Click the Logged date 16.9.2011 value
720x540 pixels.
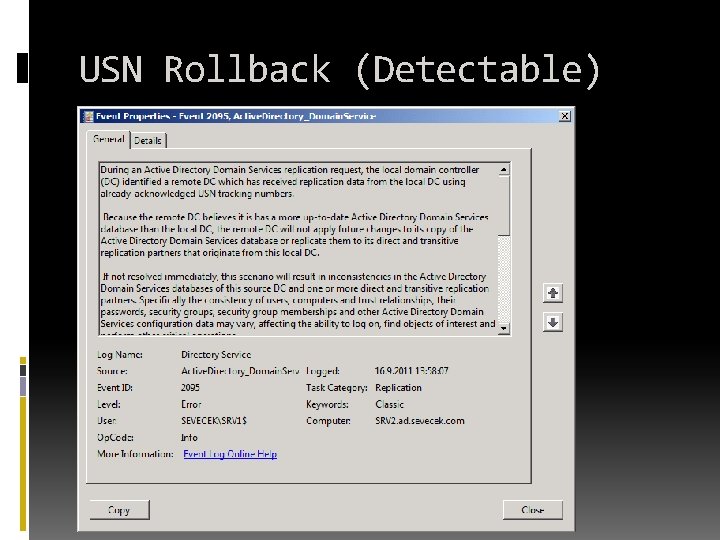411,371
